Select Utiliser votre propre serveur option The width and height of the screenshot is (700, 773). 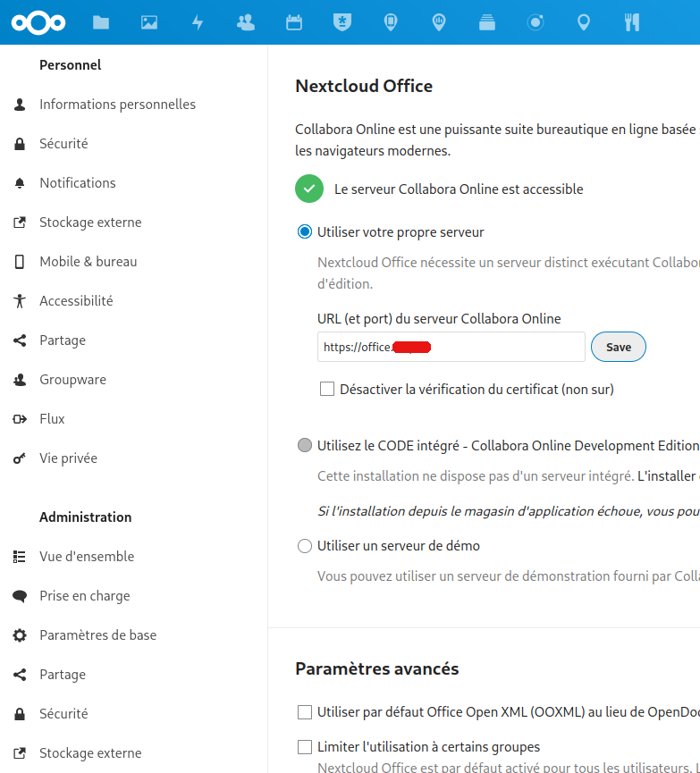[305, 232]
